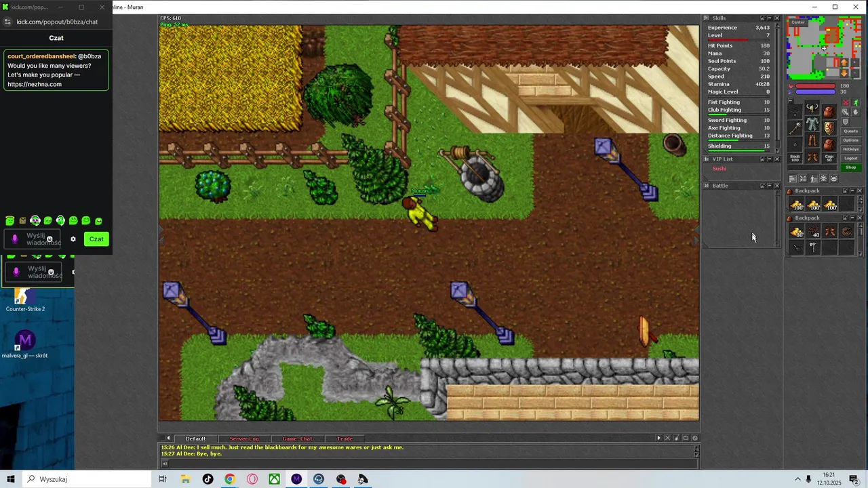The image size is (868, 488).
Task: Zoom in the minimap plus button
Action: [x=854, y=62]
